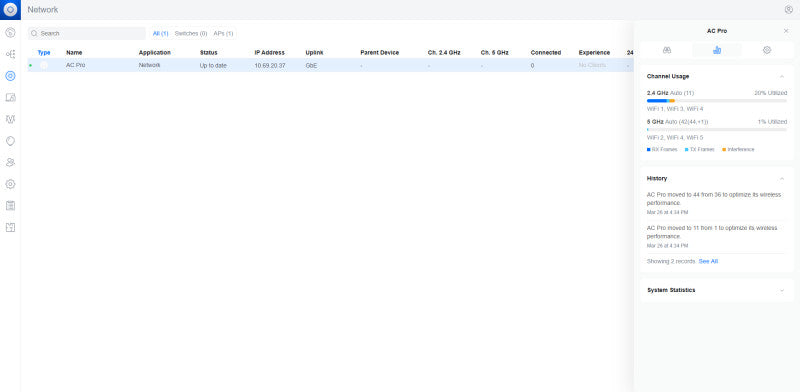Viewport: 800px width, 392px height.
Task: Click the green online status dot
Action: coord(30,65)
